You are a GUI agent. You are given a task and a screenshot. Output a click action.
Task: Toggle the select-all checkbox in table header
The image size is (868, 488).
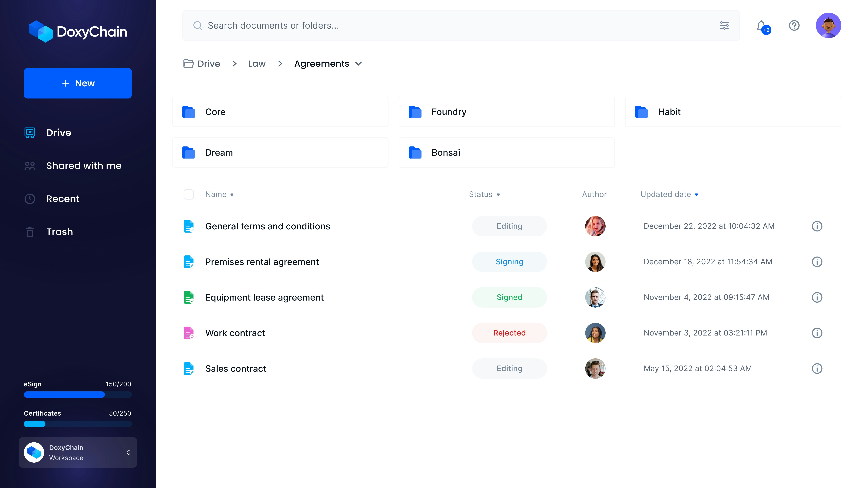(x=189, y=194)
